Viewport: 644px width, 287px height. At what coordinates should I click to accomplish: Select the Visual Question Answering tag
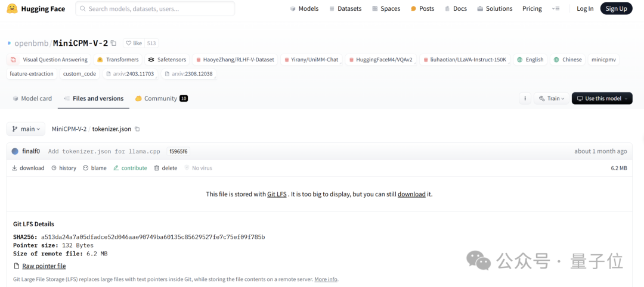tap(49, 60)
